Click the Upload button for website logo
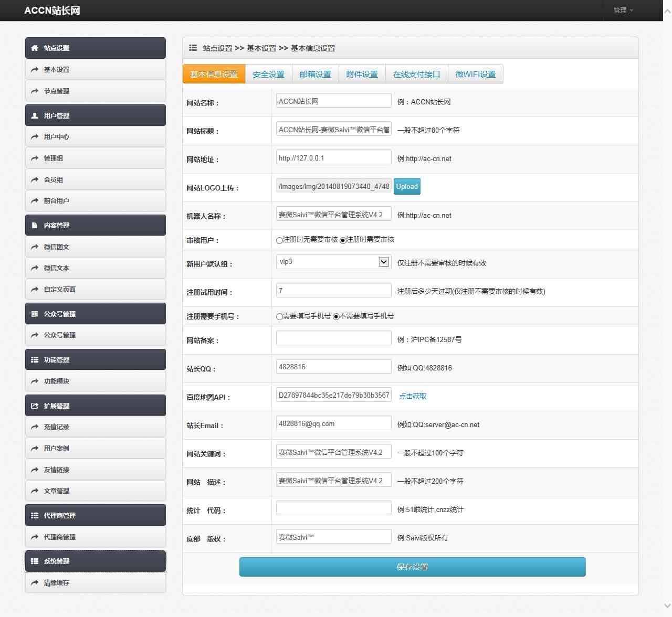This screenshot has width=672, height=617. 407,187
